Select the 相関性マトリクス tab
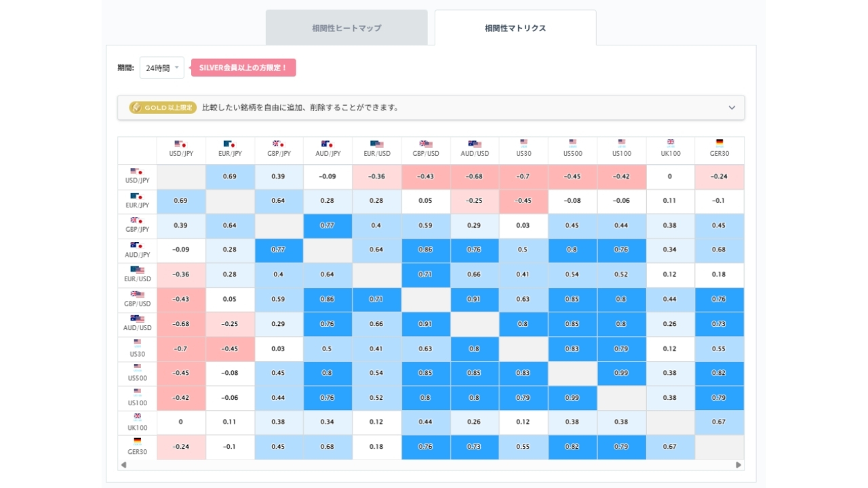This screenshot has height=488, width=868. [515, 28]
